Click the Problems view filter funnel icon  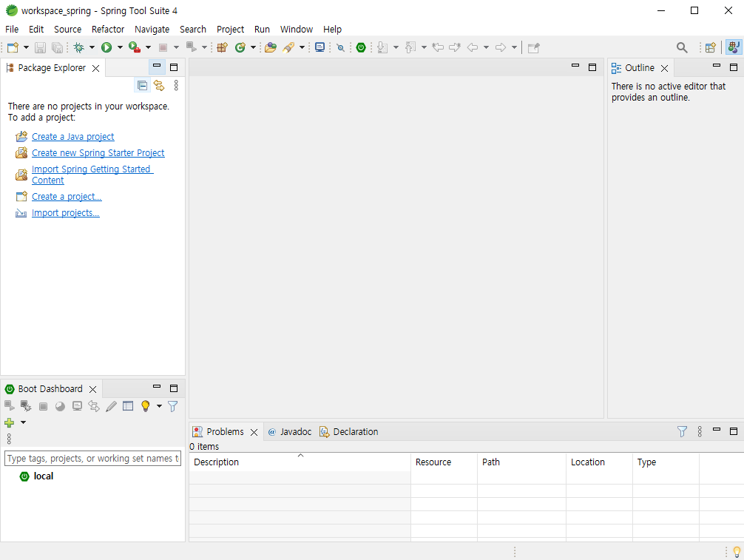[x=682, y=431]
